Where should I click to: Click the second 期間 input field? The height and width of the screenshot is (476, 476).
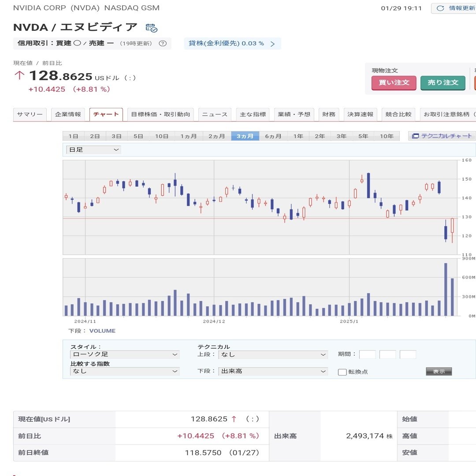pos(388,354)
